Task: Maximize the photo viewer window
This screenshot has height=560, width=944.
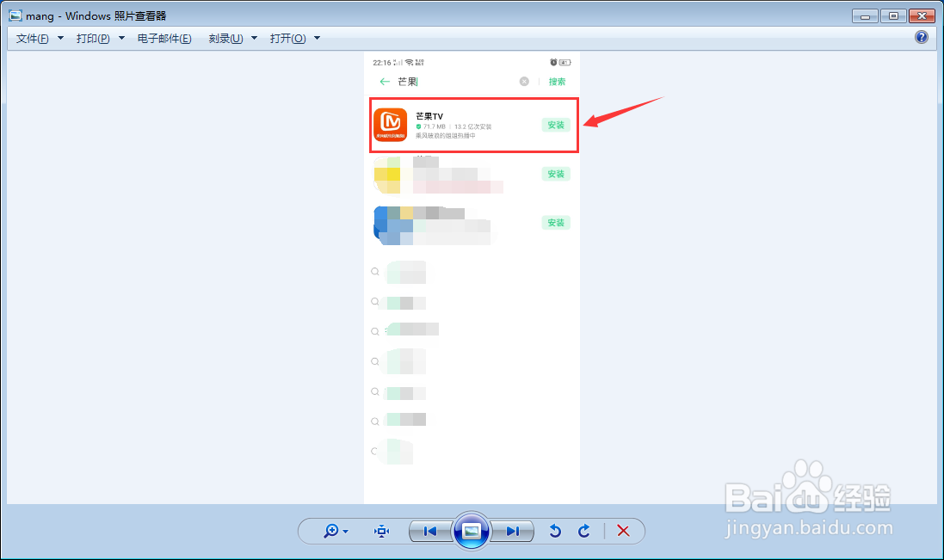Action: [893, 16]
